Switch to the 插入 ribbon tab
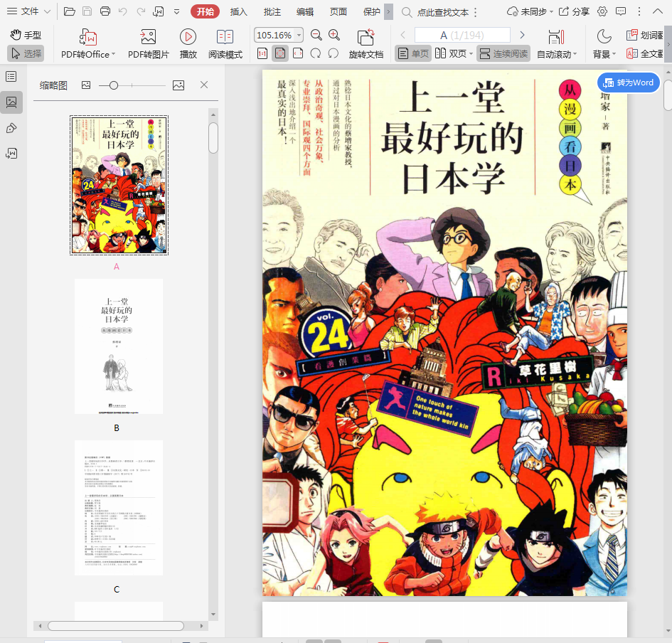Screen dimensions: 672x643 [239, 11]
